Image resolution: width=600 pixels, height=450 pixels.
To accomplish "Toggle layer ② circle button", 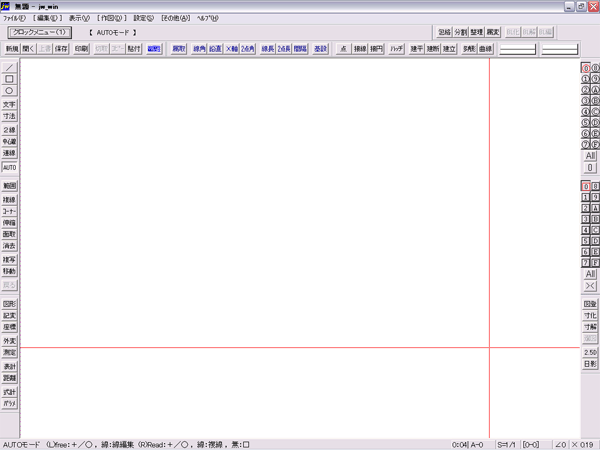I will 585,90.
